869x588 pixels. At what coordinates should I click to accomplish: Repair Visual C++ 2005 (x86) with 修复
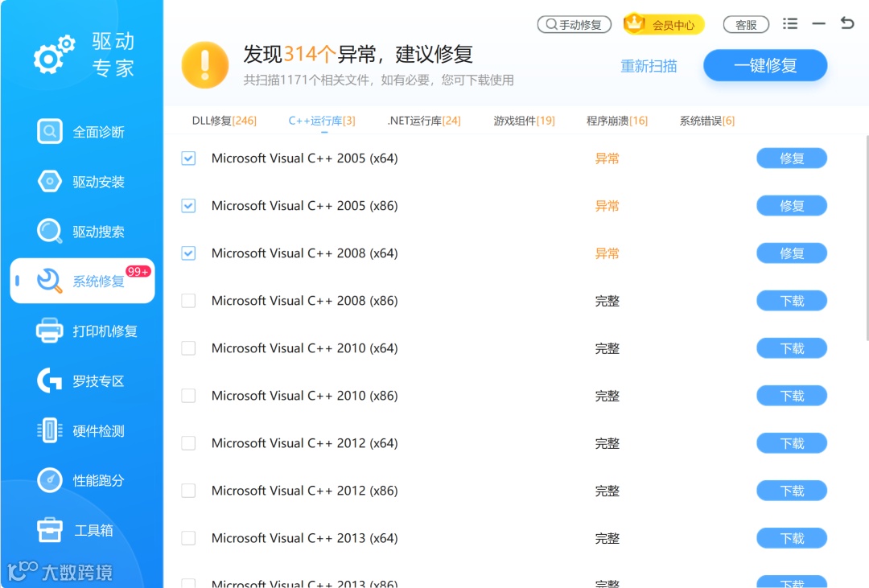(792, 206)
